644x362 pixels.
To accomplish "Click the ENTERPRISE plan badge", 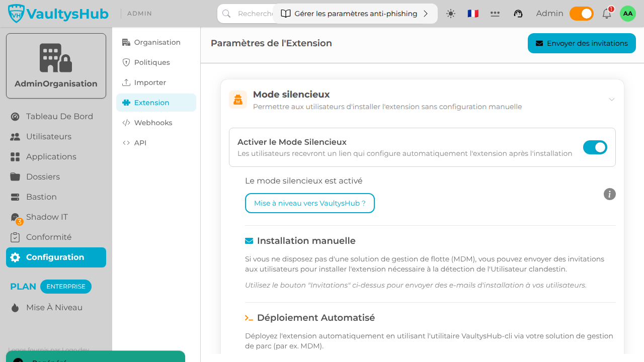I will point(66,287).
